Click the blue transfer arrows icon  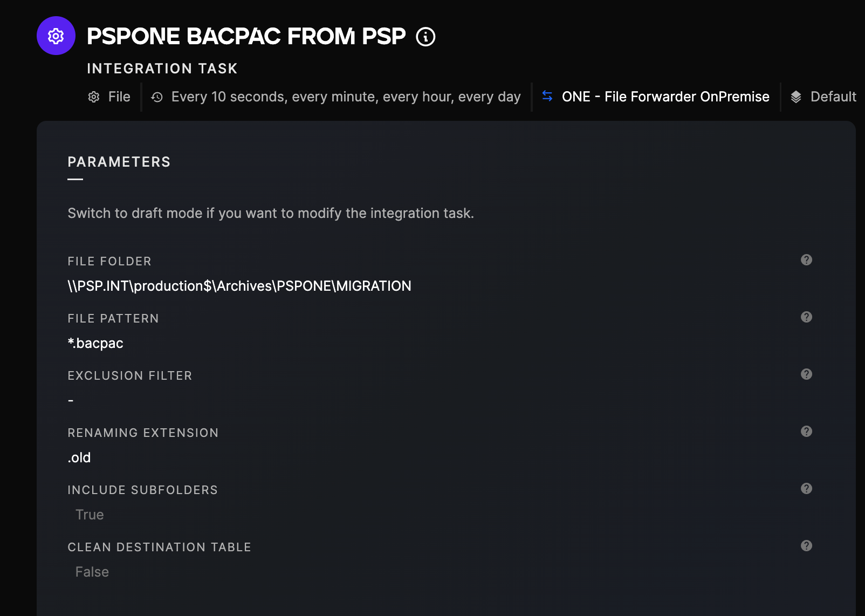click(547, 96)
